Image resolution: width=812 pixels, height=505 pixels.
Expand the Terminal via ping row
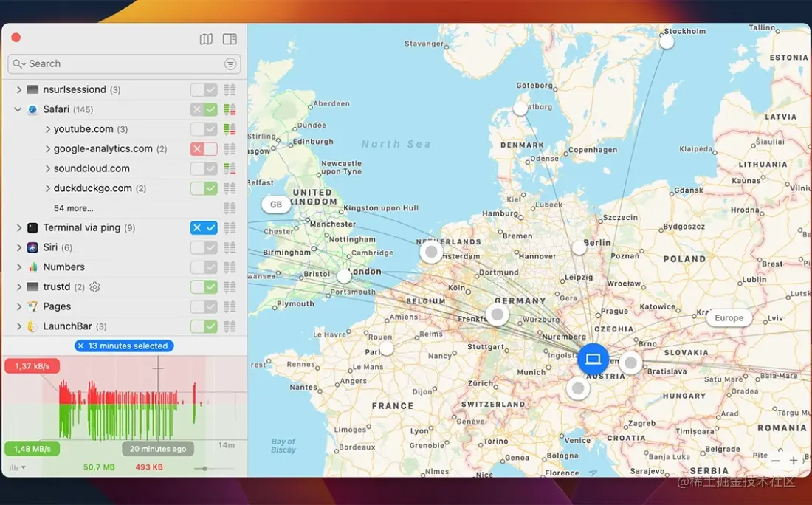pyautogui.click(x=18, y=228)
